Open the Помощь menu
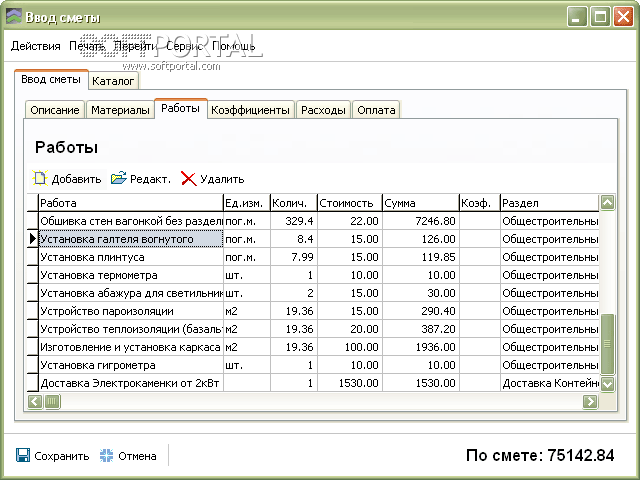640x480 pixels. click(x=233, y=46)
